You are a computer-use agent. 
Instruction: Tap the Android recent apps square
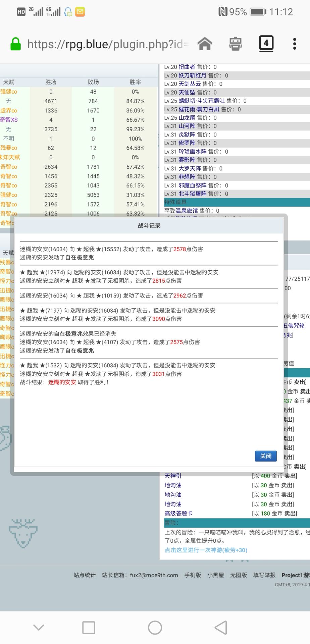(x=89, y=628)
